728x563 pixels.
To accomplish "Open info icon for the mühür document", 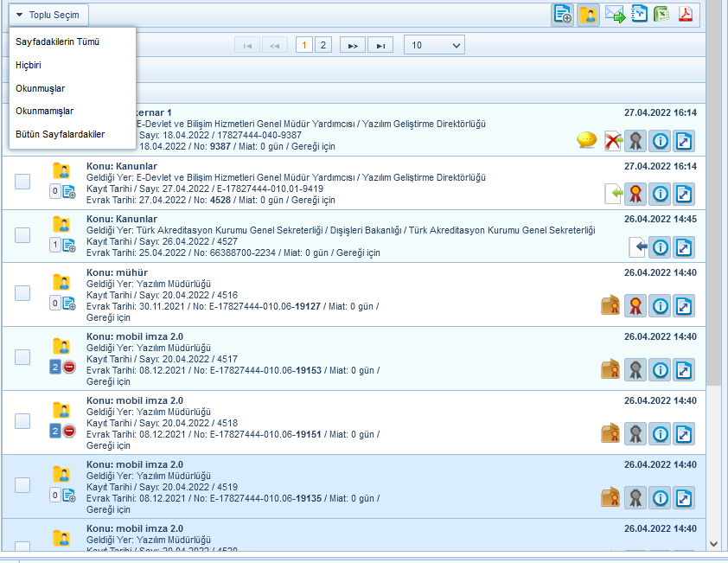I will (661, 305).
